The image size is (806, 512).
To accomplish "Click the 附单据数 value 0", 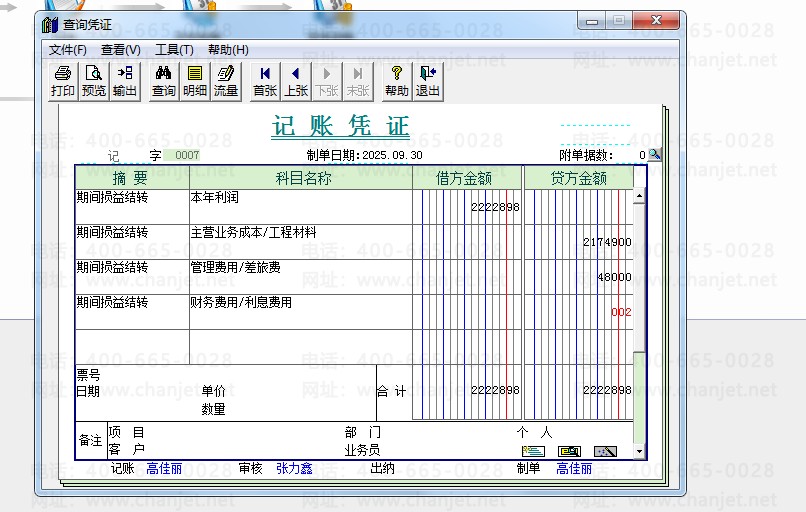I will [x=642, y=155].
